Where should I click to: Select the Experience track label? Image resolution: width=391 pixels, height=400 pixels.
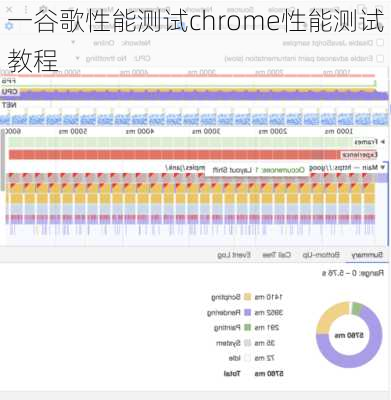tap(359, 155)
